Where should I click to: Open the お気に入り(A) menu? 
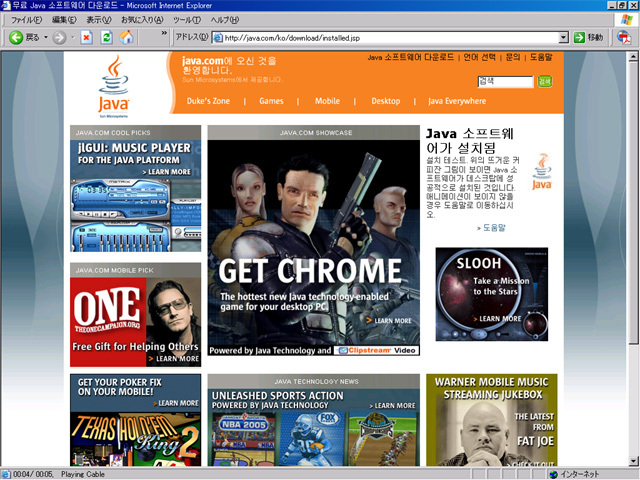click(x=142, y=20)
